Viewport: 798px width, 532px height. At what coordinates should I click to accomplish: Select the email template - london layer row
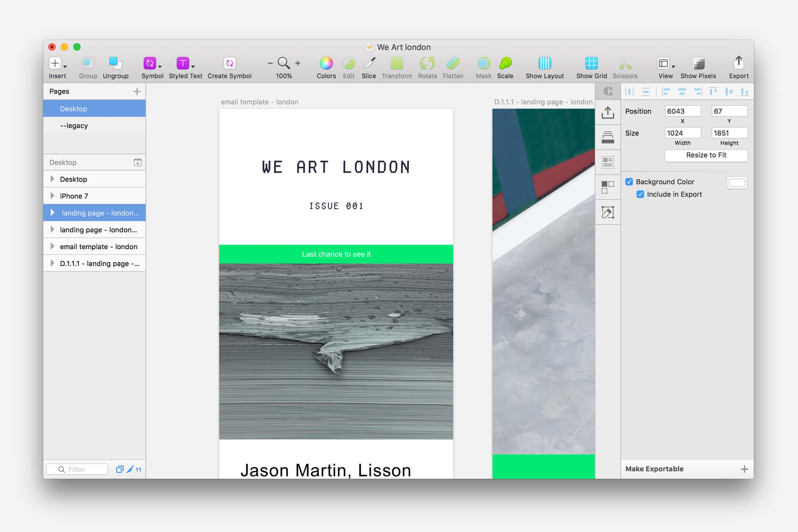[94, 246]
